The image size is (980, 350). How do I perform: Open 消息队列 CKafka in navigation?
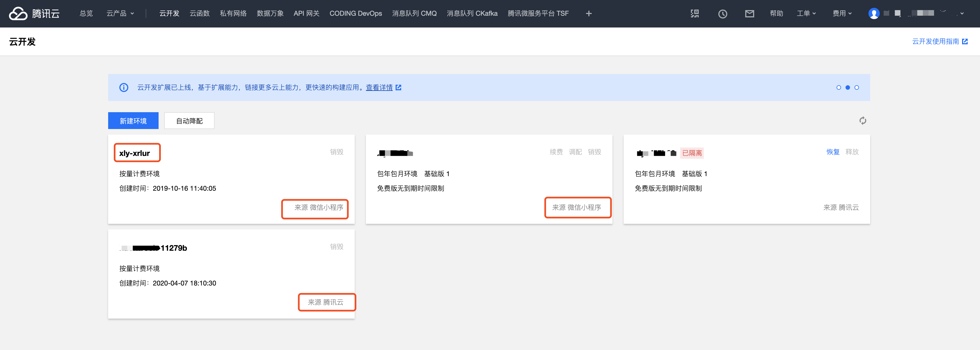coord(472,14)
